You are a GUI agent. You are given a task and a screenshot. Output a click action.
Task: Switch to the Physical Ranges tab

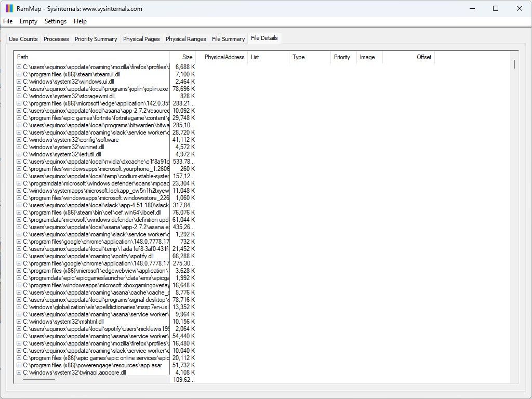[185, 39]
